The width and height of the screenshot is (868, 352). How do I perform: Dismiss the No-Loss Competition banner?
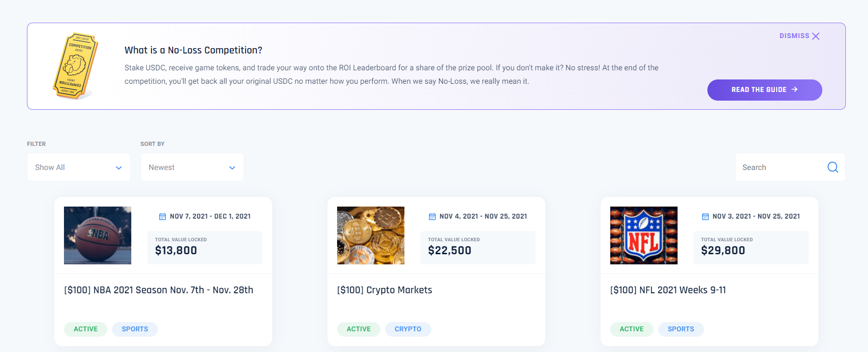[799, 36]
